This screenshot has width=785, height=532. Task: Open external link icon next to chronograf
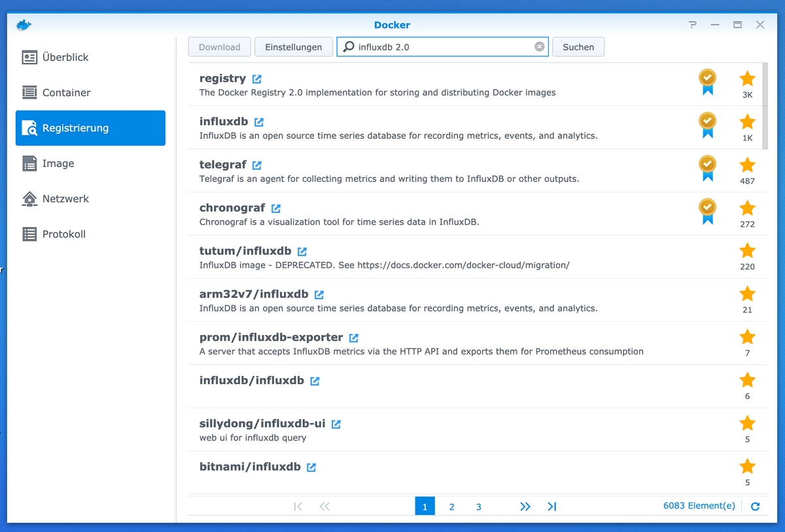point(276,208)
